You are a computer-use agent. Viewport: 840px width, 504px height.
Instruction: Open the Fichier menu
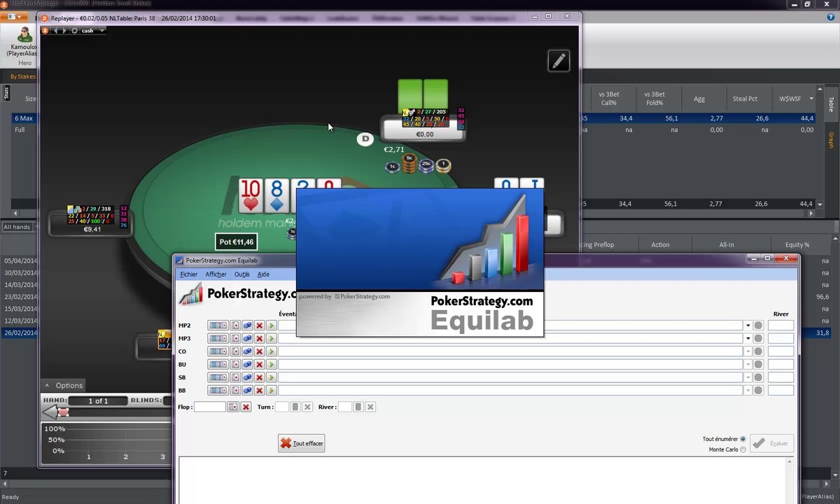pyautogui.click(x=189, y=274)
